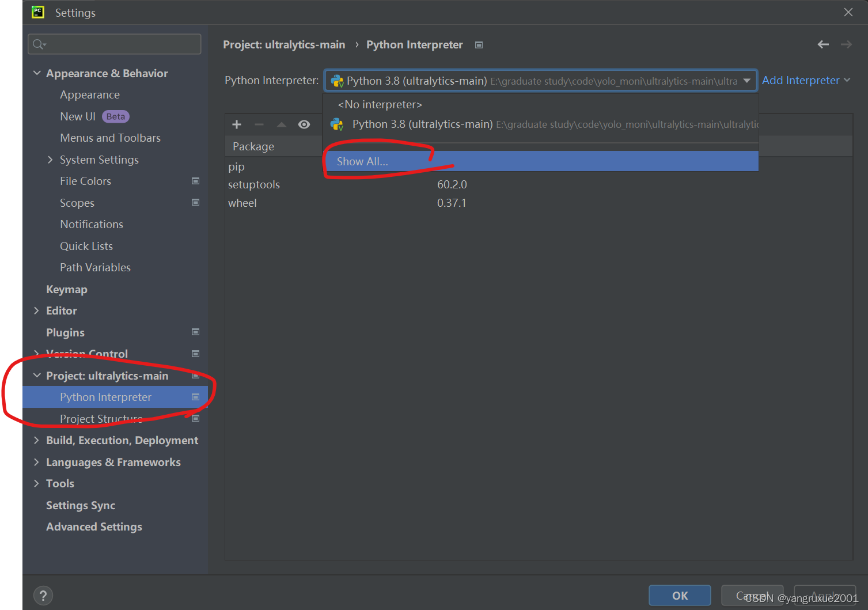This screenshot has width=868, height=610.
Task: Click Project: ultralytics-main breadcrumb
Action: [x=284, y=44]
